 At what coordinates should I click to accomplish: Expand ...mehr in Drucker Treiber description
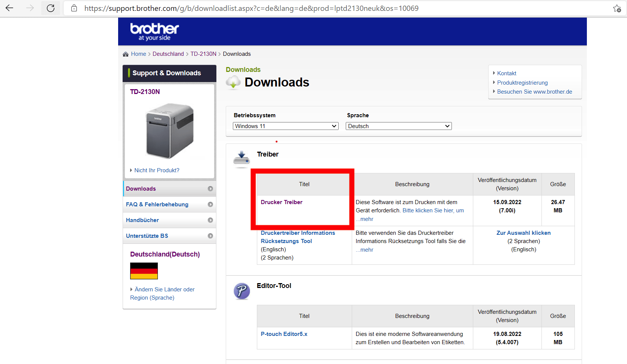click(364, 219)
